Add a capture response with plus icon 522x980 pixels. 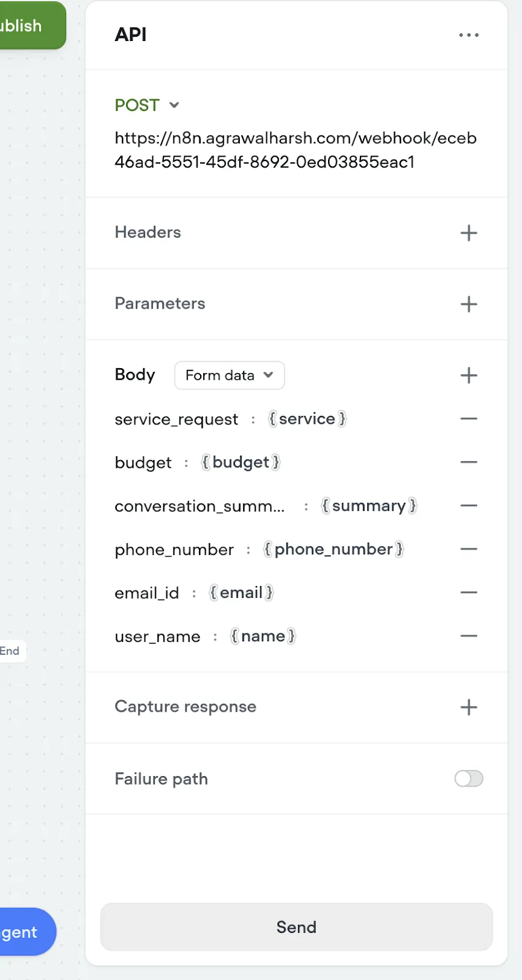pos(469,707)
